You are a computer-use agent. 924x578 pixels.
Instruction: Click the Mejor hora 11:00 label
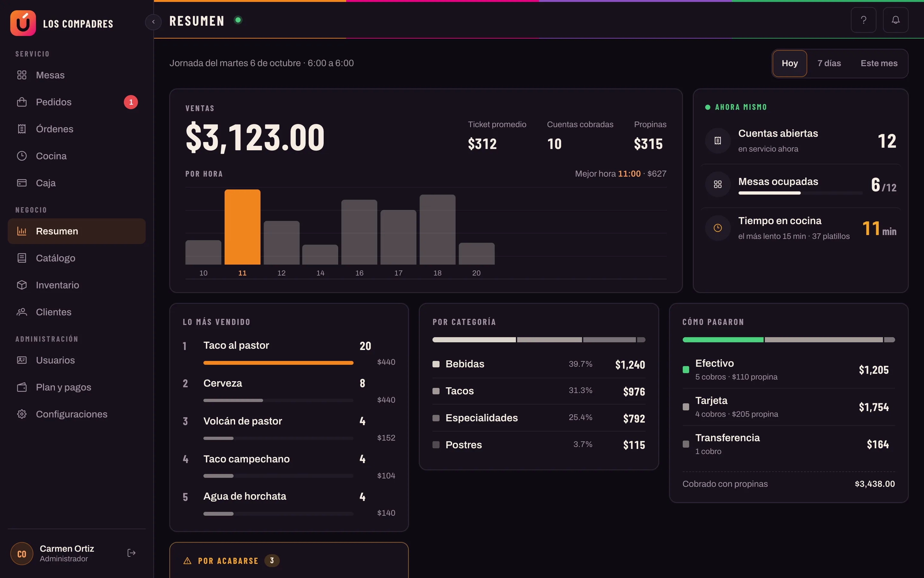tap(620, 174)
